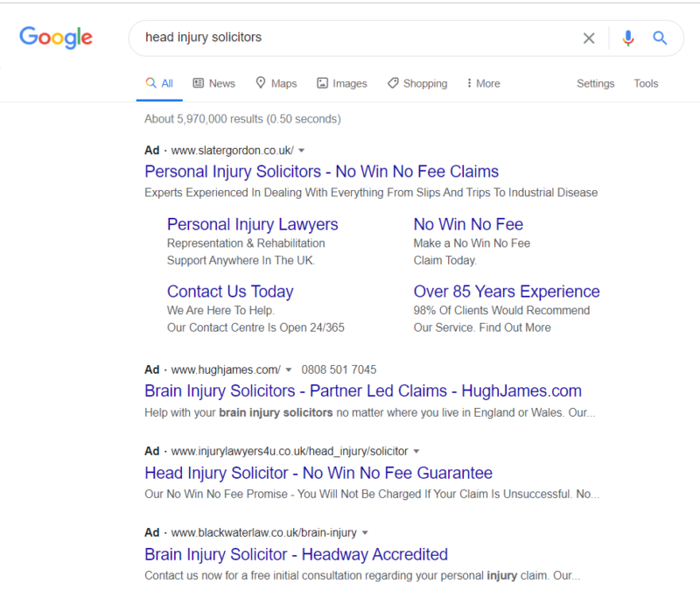This screenshot has width=700, height=598.
Task: Open Brain Injury Solicitors Partner Led Claims ad
Action: (x=363, y=390)
